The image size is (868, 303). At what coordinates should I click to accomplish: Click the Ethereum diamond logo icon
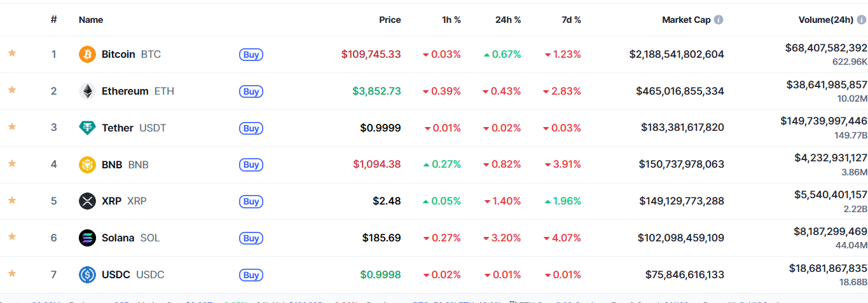coord(87,91)
